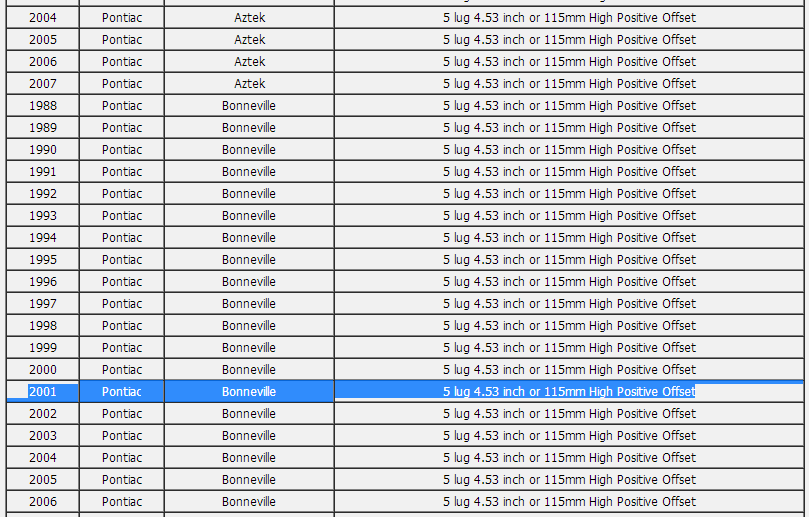Select year 1992 in the Bonneville rows

coord(43,194)
